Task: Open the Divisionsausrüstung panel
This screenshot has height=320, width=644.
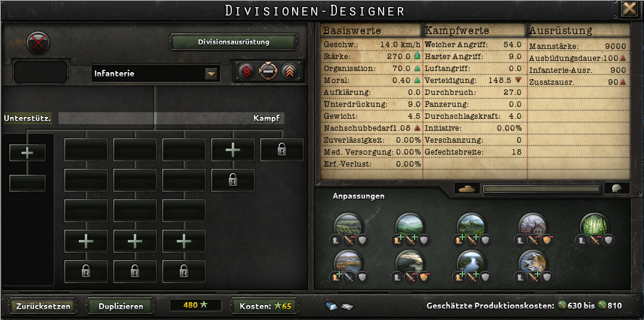Action: point(234,42)
